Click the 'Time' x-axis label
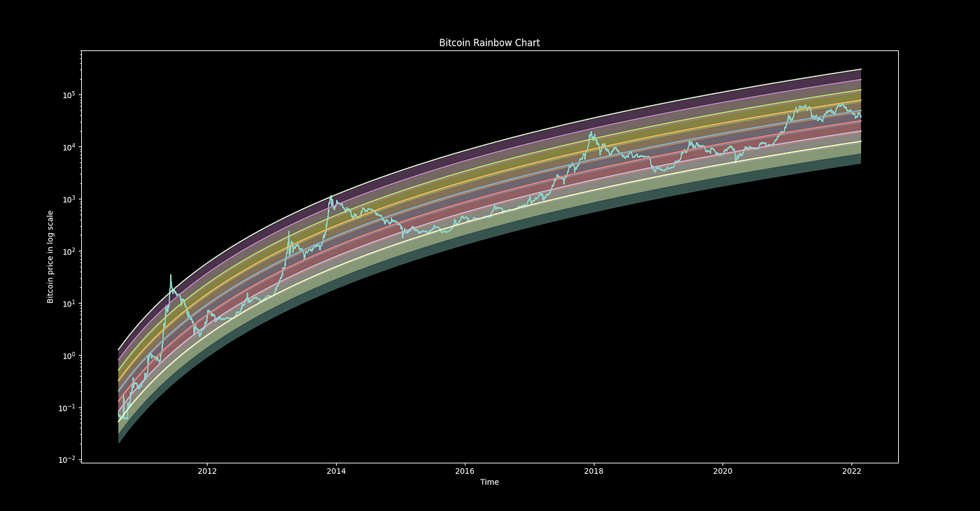Viewport: 980px width, 511px height. tap(489, 482)
